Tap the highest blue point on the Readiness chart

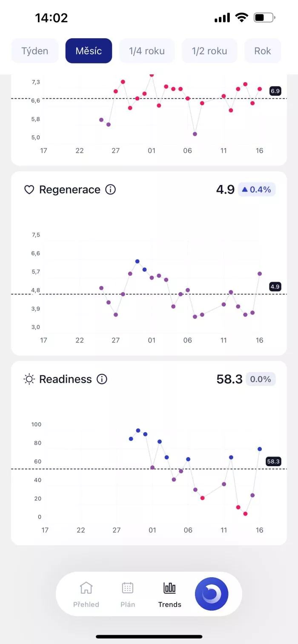pos(138,430)
